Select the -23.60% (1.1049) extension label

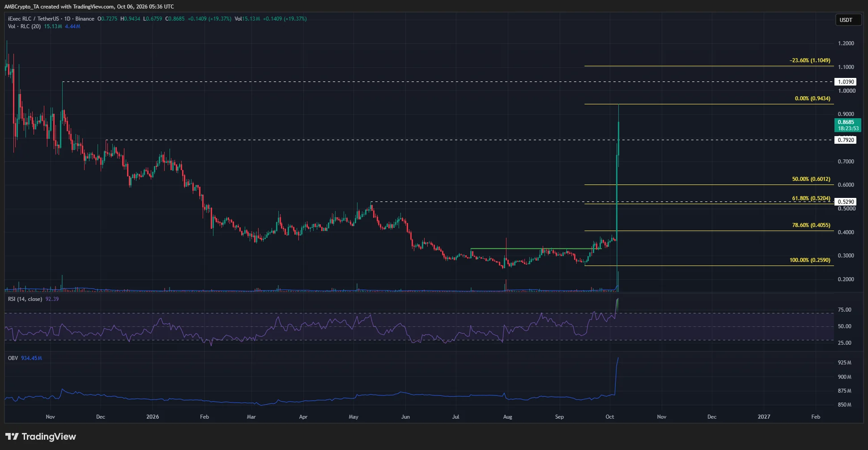(x=809, y=60)
